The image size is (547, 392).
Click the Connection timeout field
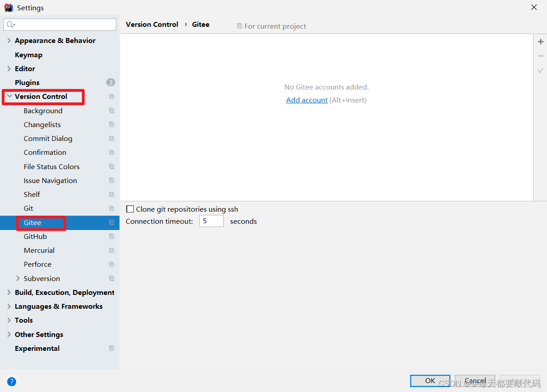[x=211, y=221]
